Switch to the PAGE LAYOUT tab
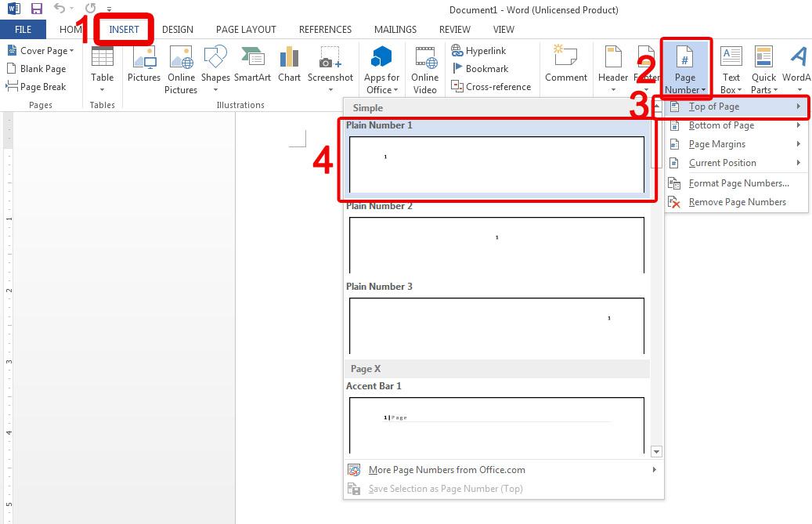The height and width of the screenshot is (524, 812). pos(246,30)
